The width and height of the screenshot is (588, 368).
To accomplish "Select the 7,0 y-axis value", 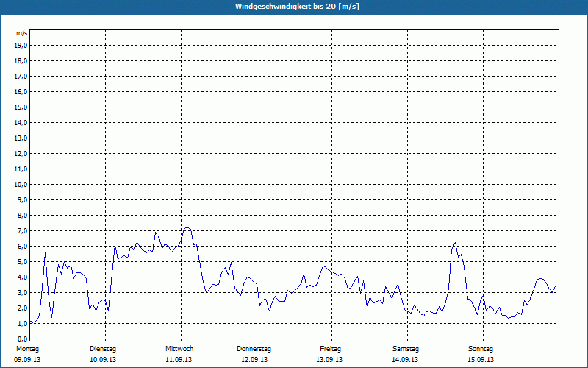I will [x=22, y=231].
